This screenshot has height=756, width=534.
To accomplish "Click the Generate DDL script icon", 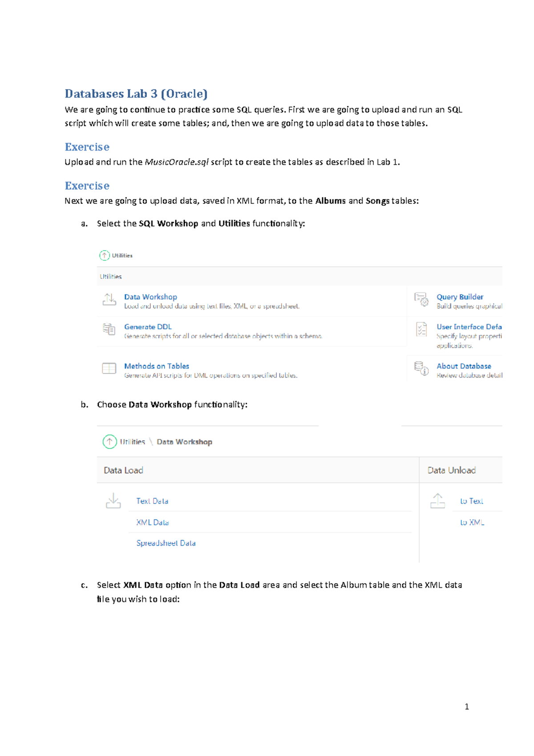I will (109, 329).
